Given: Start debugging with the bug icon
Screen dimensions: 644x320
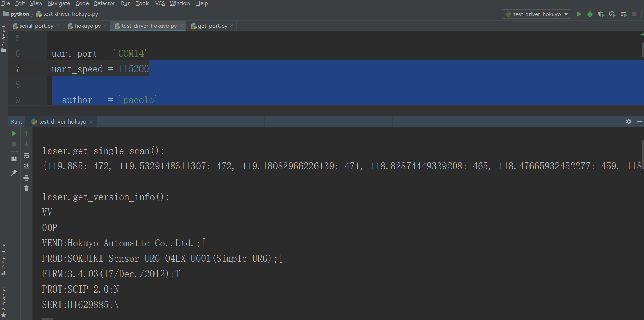Looking at the screenshot, I should point(590,14).
